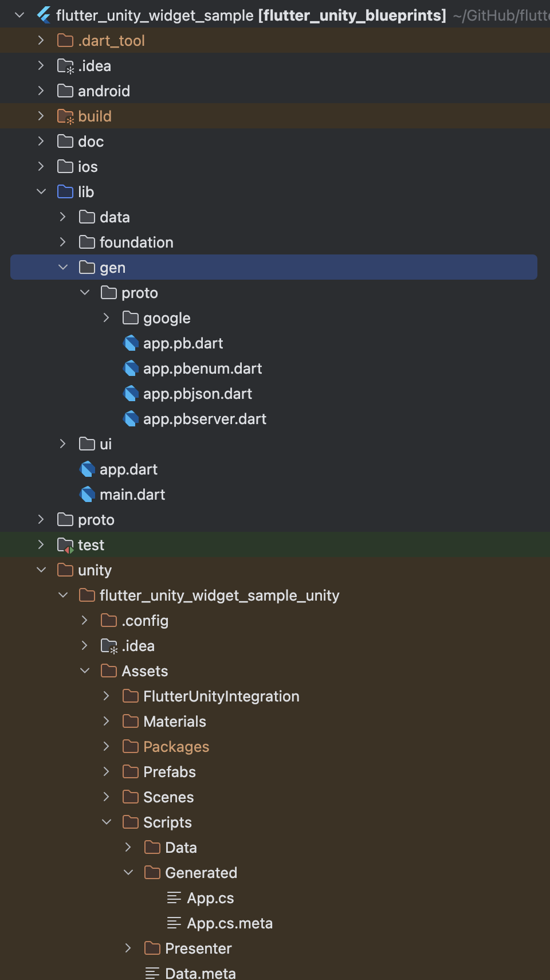This screenshot has width=550, height=980.
Task: Expand the Presenter folder
Action: [128, 948]
